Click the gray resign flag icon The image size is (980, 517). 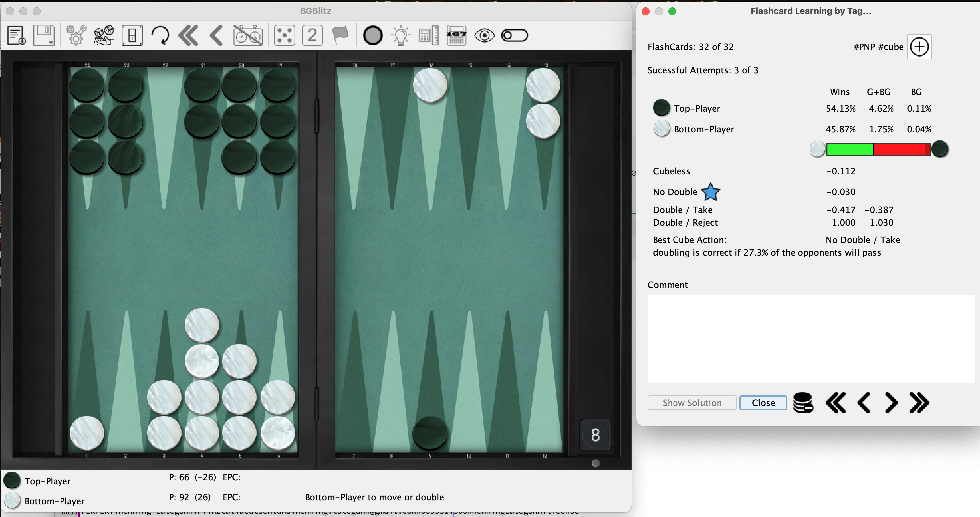340,35
